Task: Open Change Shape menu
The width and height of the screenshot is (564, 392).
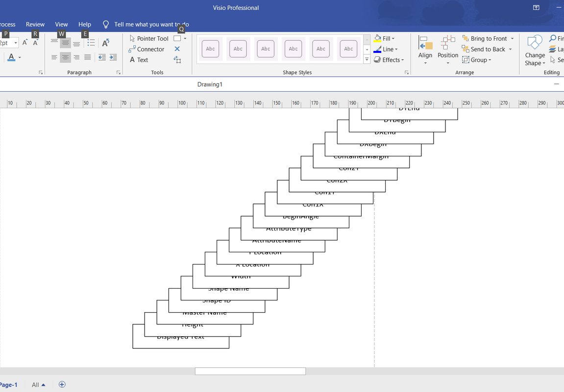Action: (x=535, y=50)
